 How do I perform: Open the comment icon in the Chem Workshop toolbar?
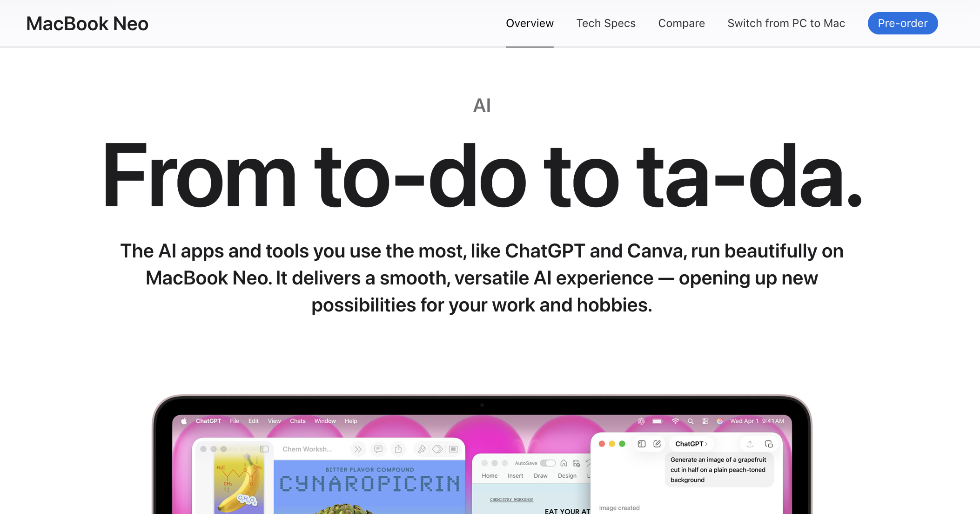pos(378,449)
